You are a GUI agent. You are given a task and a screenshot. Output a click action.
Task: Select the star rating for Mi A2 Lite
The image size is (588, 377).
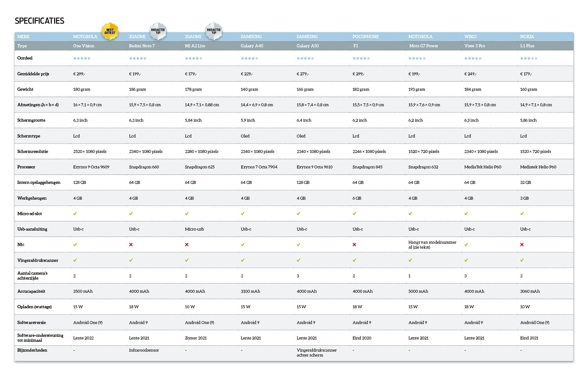(194, 58)
